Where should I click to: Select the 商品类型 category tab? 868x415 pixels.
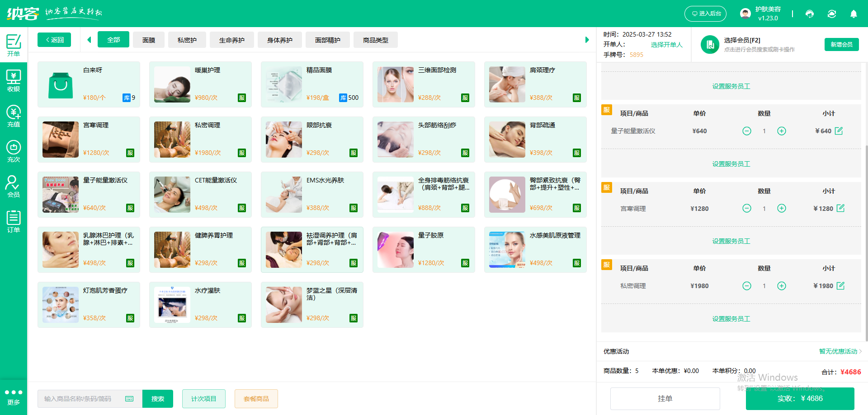click(376, 40)
